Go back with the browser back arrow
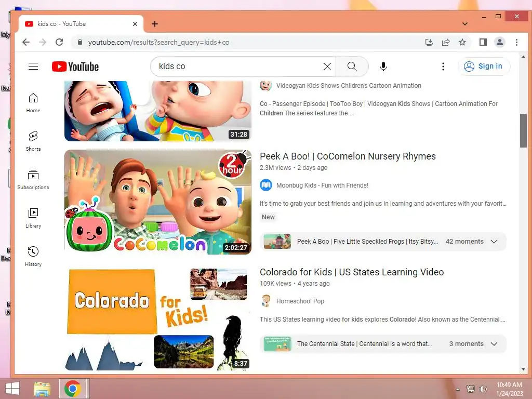The width and height of the screenshot is (532, 399). [x=26, y=42]
